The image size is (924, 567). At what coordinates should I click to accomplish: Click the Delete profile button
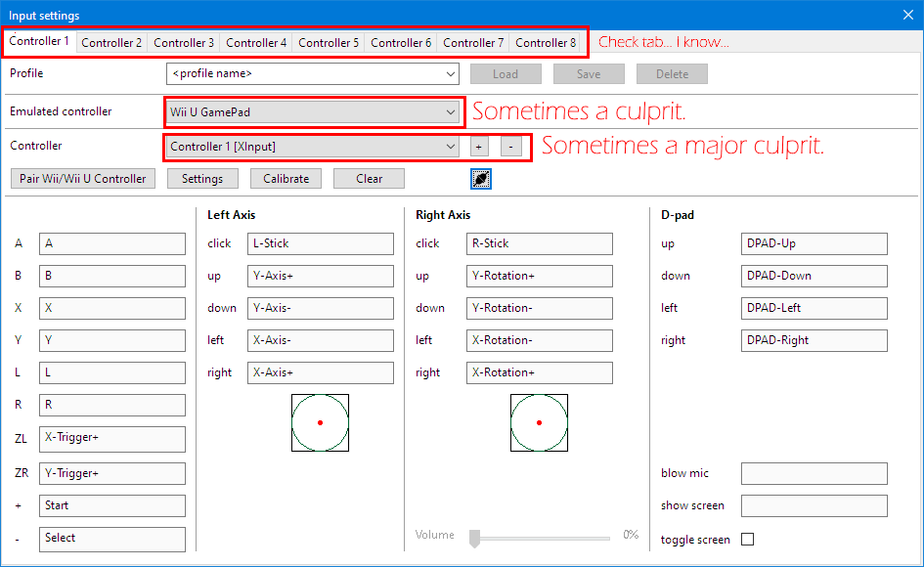672,74
